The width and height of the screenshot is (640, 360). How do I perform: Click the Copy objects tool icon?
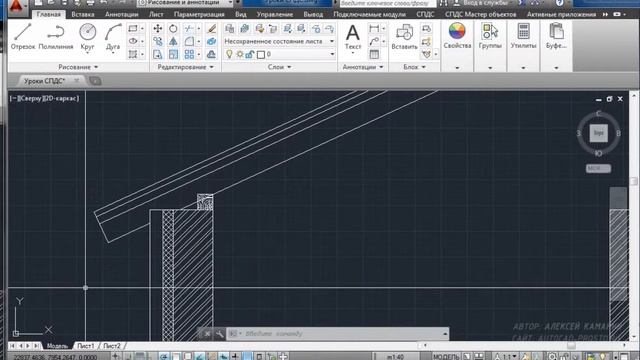click(158, 41)
